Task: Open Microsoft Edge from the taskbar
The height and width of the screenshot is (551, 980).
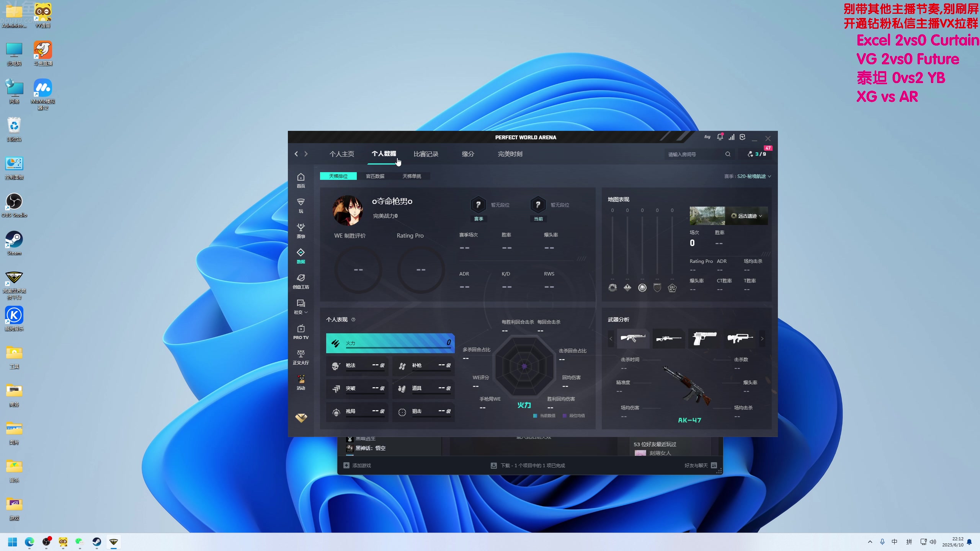Action: click(29, 542)
